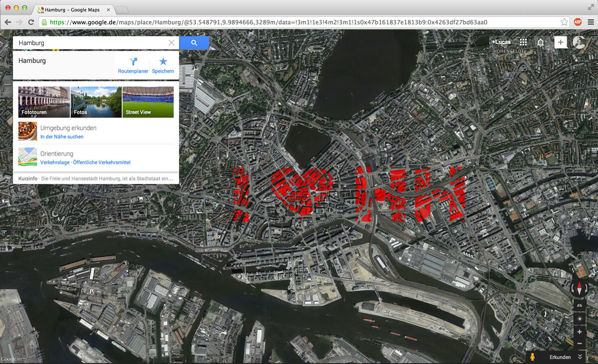The image size is (598, 364).
Task: Save Hamburg with the Speichern star
Action: coord(163,65)
